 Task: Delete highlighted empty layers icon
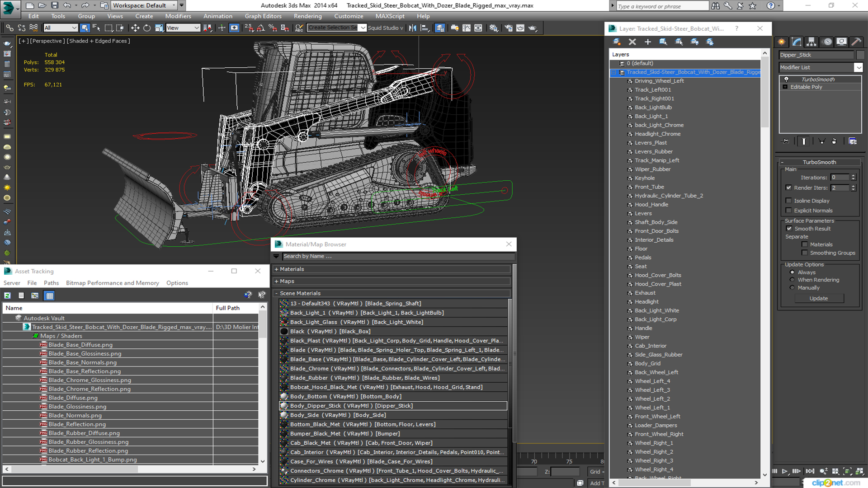(x=632, y=42)
